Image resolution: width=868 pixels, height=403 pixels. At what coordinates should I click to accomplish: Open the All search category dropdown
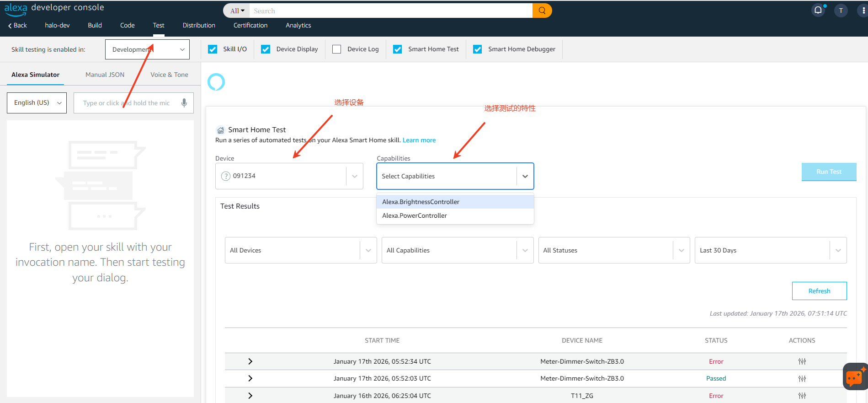coord(237,11)
